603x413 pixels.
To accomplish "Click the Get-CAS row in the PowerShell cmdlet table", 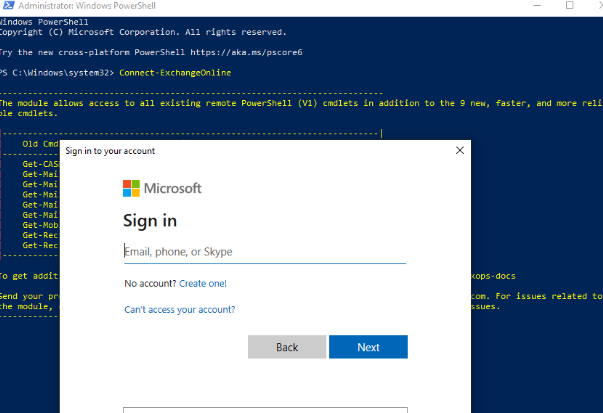I will click(x=40, y=164).
